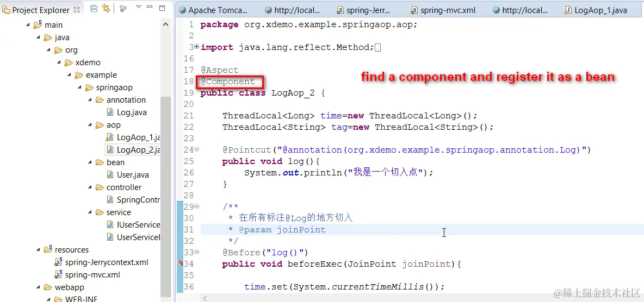Viewport: 644px width, 302px height.
Task: Click the @Aspect annotation on line 17
Action: pyautogui.click(x=220, y=70)
